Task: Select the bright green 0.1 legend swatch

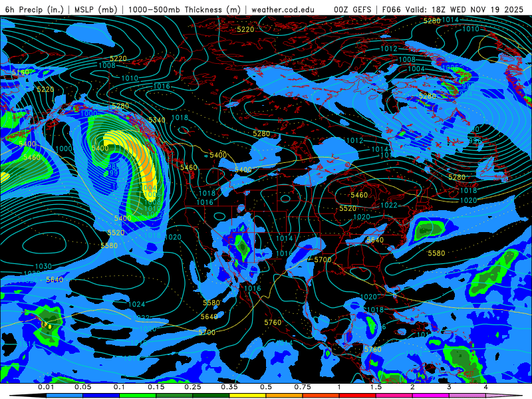Action: [x=138, y=396]
